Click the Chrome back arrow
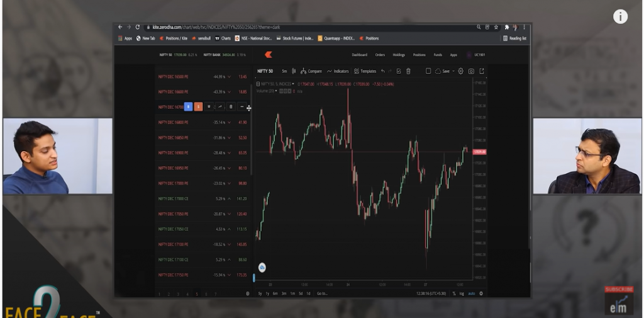Viewport: 644px width, 318px height. click(x=120, y=27)
